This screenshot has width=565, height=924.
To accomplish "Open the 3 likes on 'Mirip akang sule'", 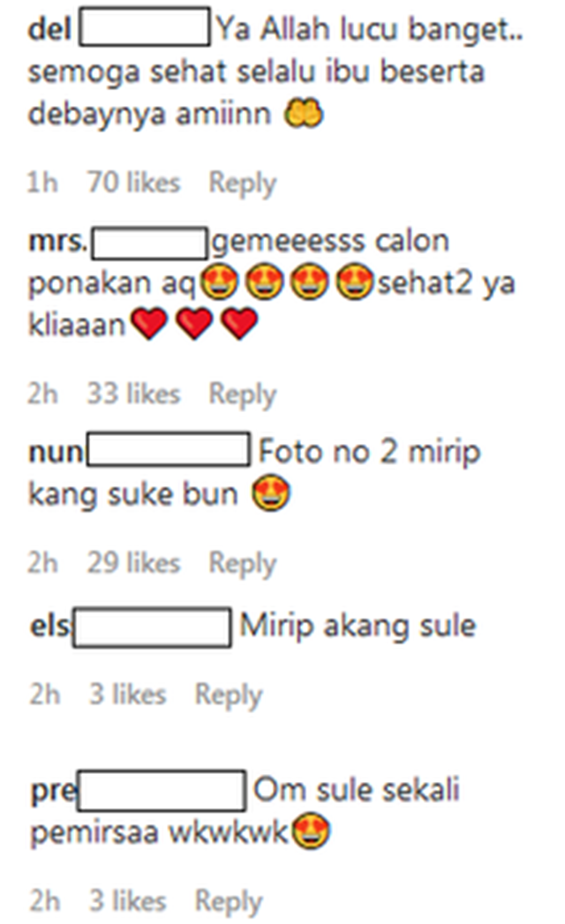I will point(127,695).
